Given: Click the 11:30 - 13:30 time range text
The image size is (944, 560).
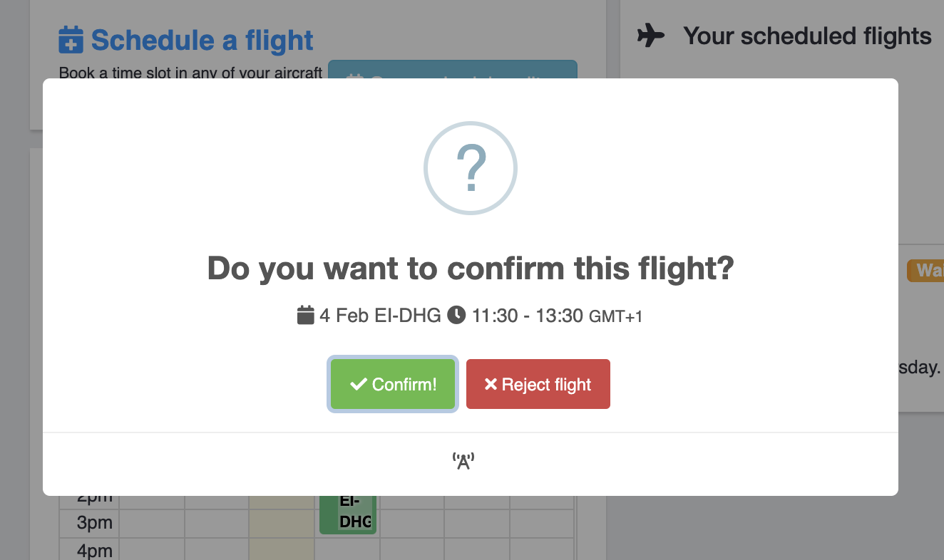Looking at the screenshot, I should (x=528, y=315).
